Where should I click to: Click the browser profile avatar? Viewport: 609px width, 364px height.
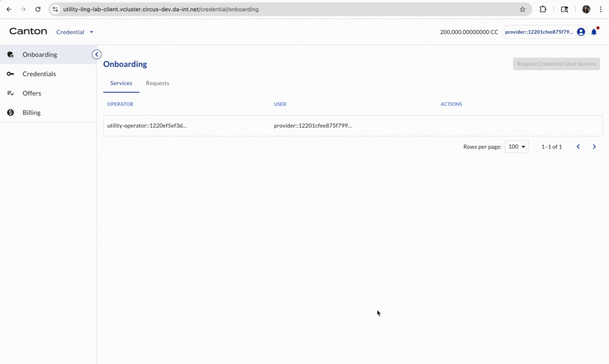[x=586, y=9]
